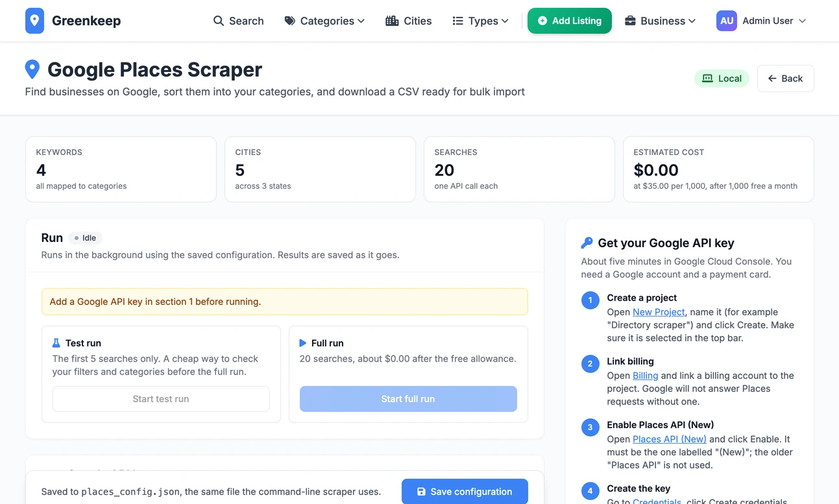The image size is (839, 504).
Task: Click the "one API call each" caption
Action: click(466, 186)
